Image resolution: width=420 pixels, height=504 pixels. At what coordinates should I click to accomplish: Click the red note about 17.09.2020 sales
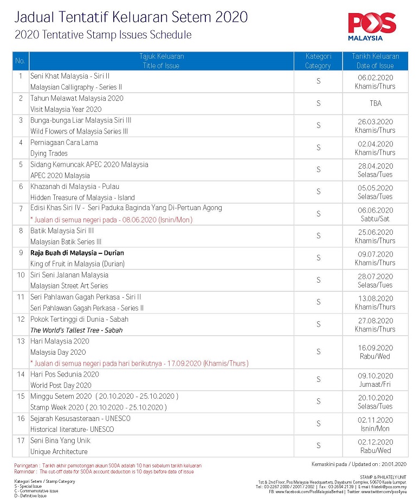pyautogui.click(x=139, y=363)
